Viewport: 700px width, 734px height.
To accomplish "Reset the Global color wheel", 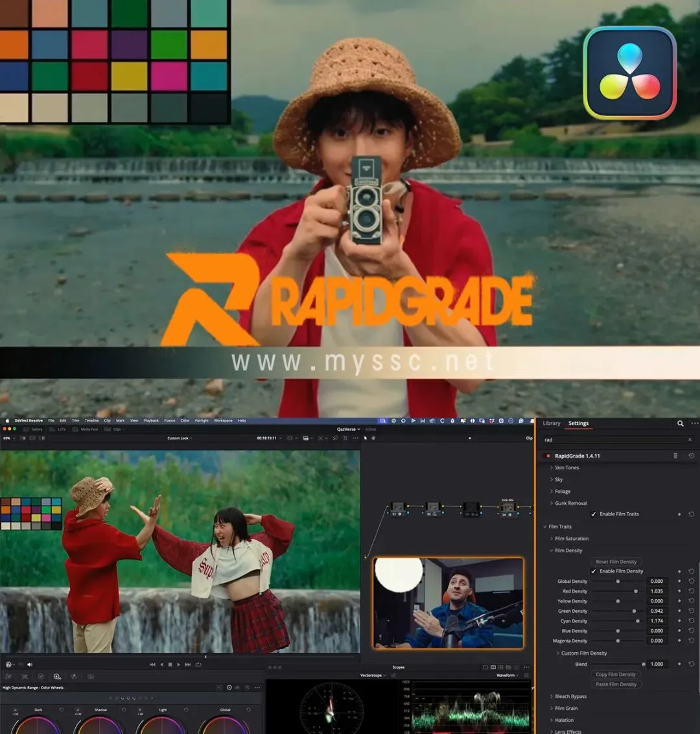I will [x=248, y=709].
